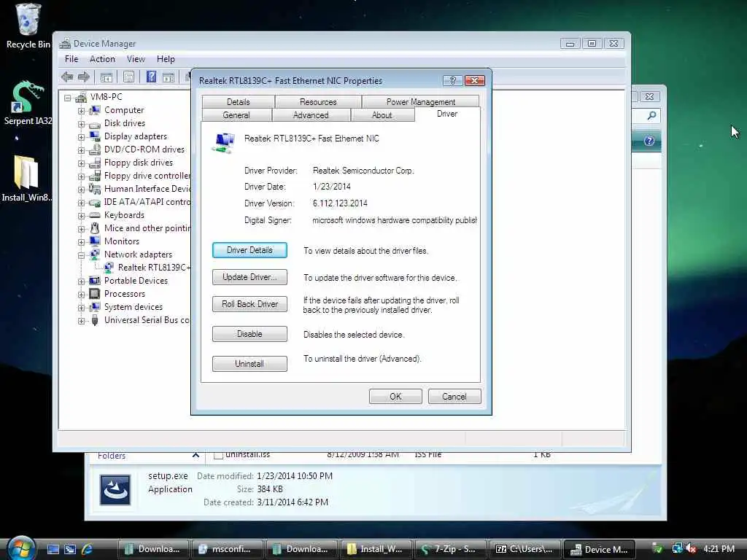This screenshot has height=560, width=747.
Task: Click the Properties toolbar icon in Device Manager
Action: tap(128, 77)
